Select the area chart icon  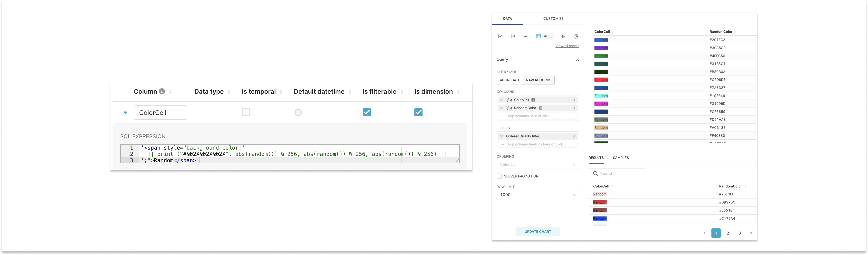525,36
